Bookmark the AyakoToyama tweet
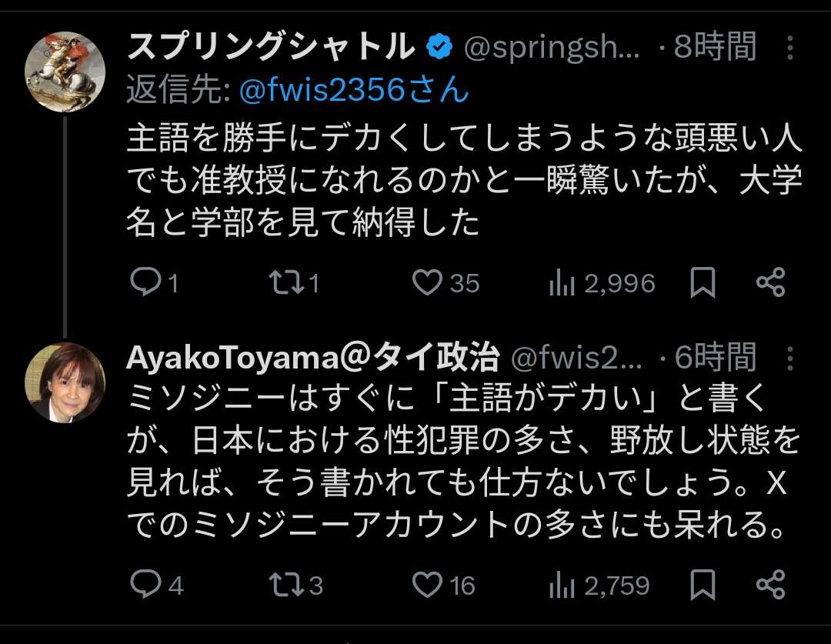 pyautogui.click(x=702, y=585)
